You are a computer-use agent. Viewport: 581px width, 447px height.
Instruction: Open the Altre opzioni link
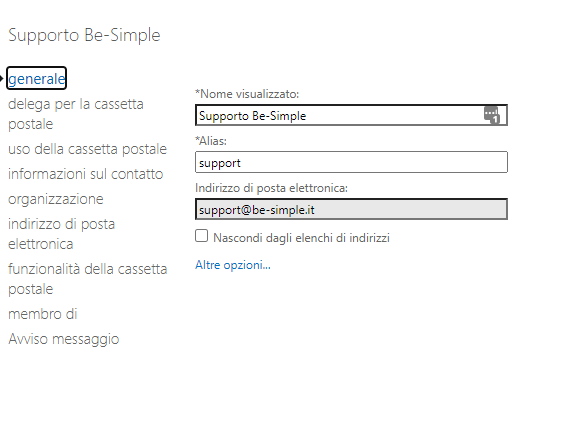[x=233, y=265]
